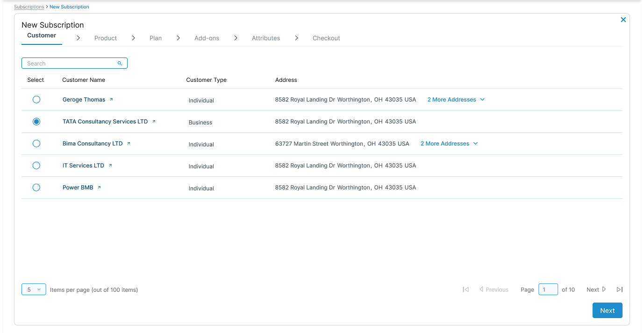Open Bima Consultancy LTD external link icon
This screenshot has width=644, height=333.
click(129, 144)
